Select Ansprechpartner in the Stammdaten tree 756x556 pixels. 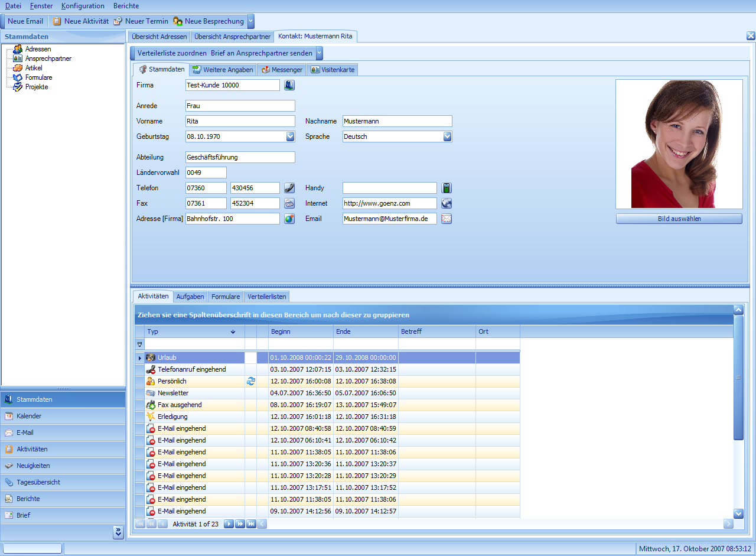48,58
